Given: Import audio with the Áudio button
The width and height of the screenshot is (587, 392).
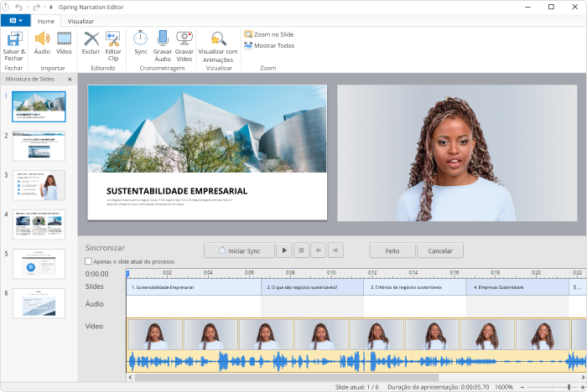Looking at the screenshot, I should tap(42, 43).
